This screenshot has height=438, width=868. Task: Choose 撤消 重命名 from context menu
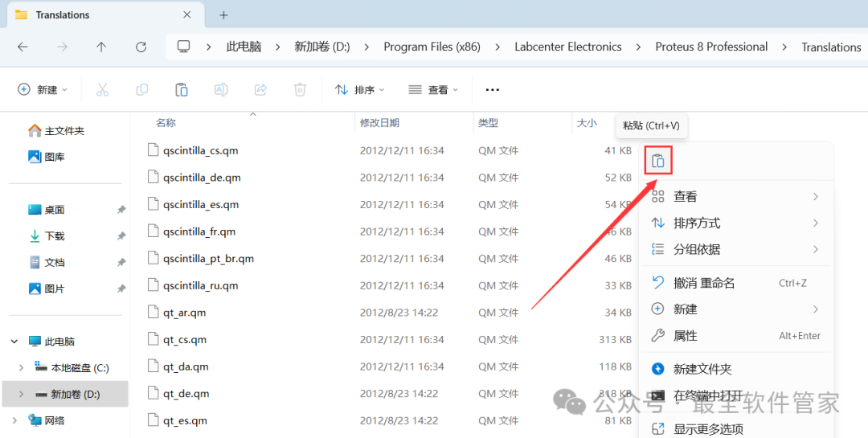coord(704,283)
